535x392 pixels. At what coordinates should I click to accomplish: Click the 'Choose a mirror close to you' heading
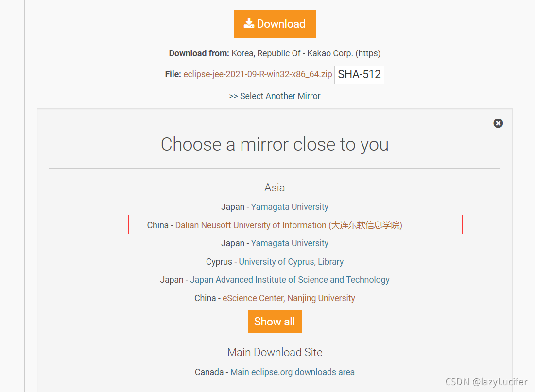pyautogui.click(x=275, y=144)
